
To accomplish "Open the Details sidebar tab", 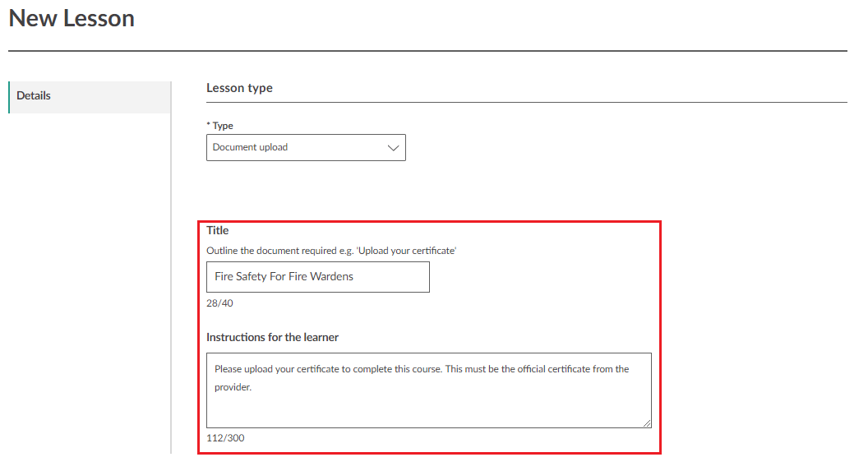I will [34, 96].
